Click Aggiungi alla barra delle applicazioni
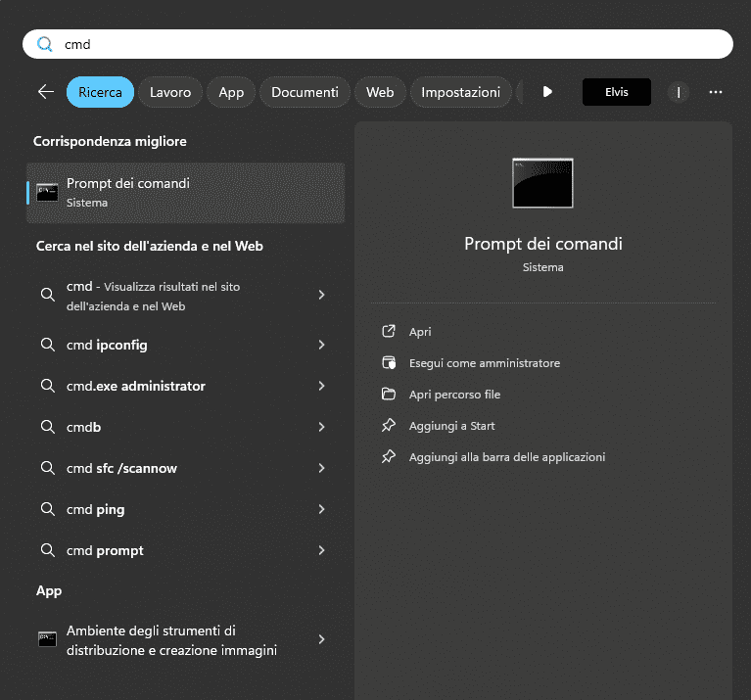 [506, 457]
